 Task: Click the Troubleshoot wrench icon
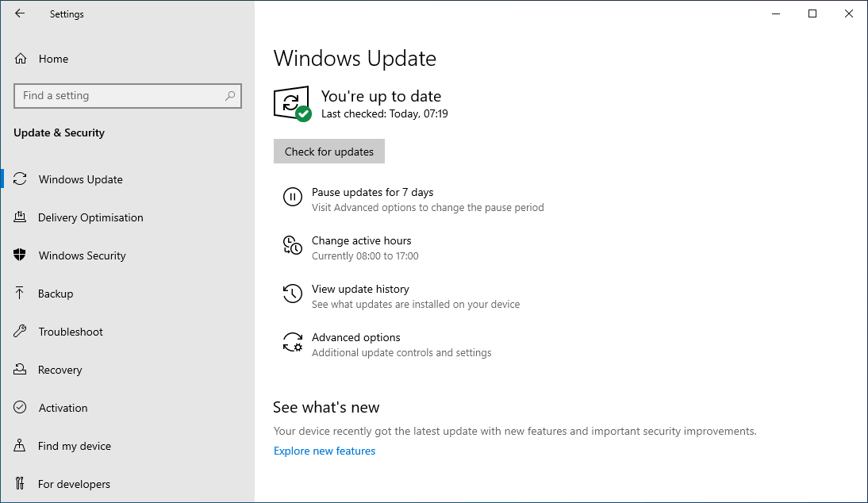click(x=20, y=331)
